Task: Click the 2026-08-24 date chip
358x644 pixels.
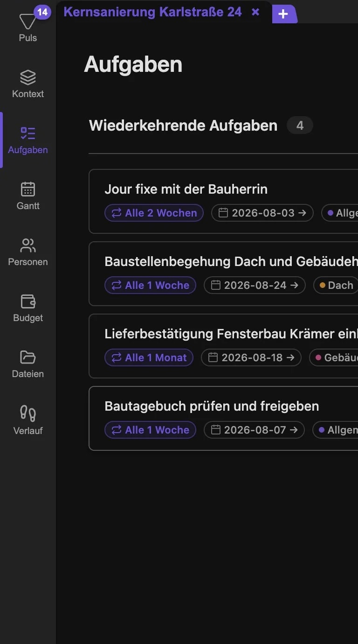Action: [255, 285]
